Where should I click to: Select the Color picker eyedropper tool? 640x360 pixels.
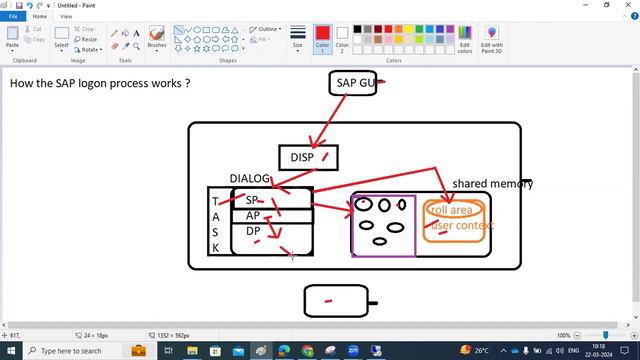126,47
